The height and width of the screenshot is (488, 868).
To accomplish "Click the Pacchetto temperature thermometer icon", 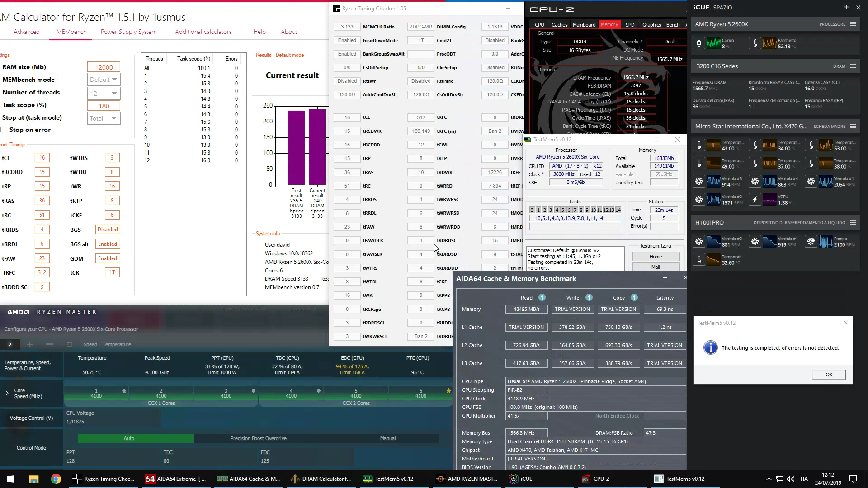I will (x=755, y=43).
